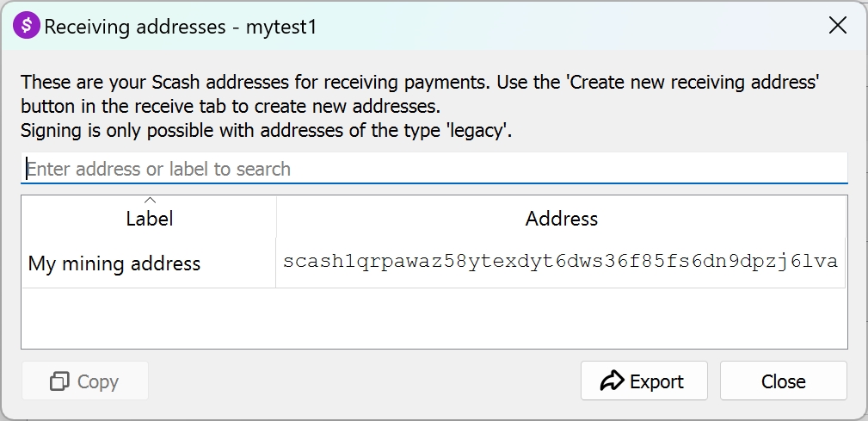Viewport: 868px width, 421px height.
Task: Click the empty title bar area left of X
Action: (570, 26)
